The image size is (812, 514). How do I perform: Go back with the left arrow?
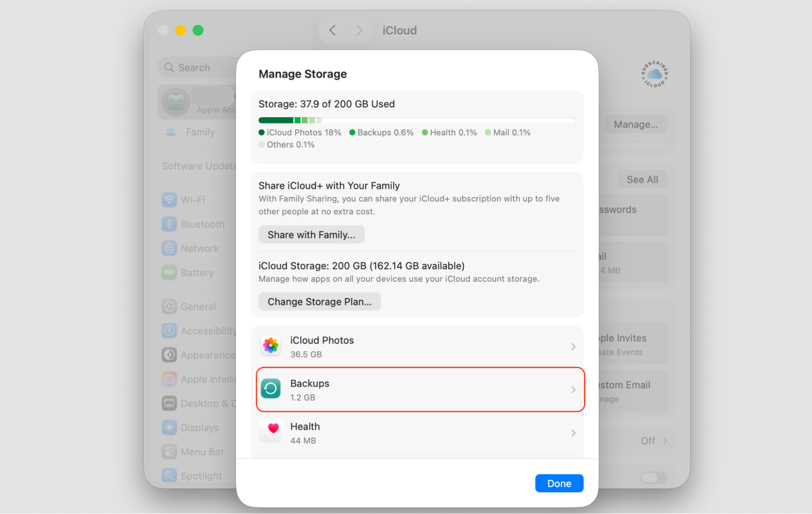pyautogui.click(x=333, y=30)
